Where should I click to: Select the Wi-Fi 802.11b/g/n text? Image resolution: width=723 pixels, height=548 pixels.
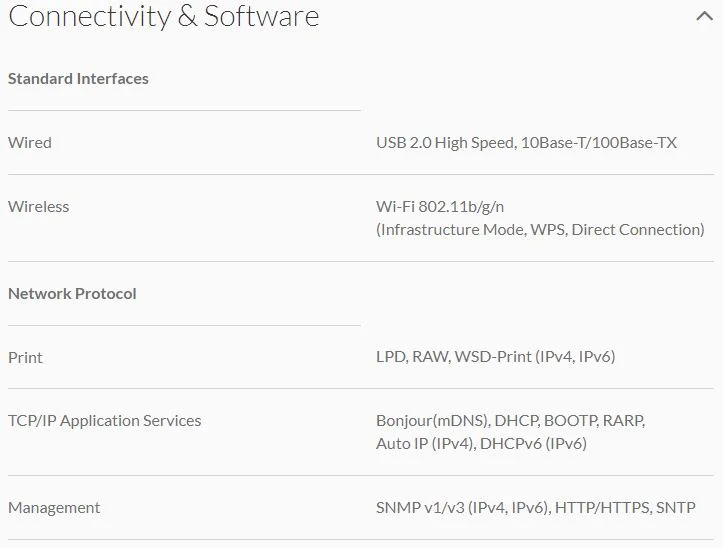click(440, 207)
